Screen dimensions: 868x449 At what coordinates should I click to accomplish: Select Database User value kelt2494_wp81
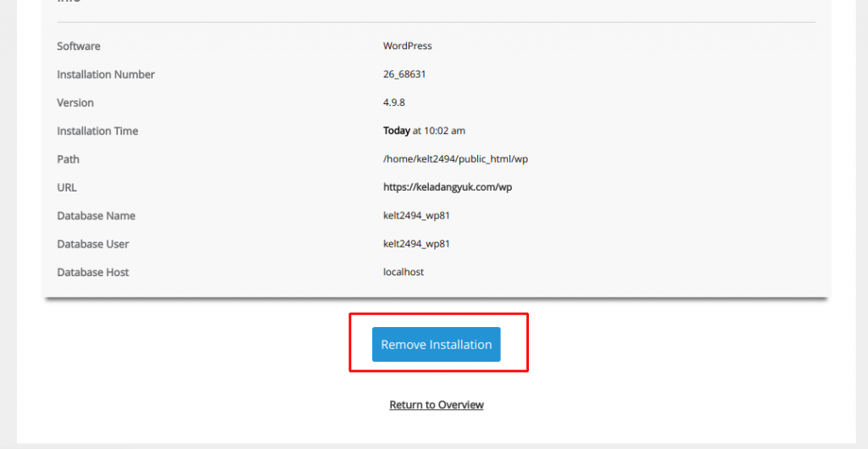tap(416, 244)
